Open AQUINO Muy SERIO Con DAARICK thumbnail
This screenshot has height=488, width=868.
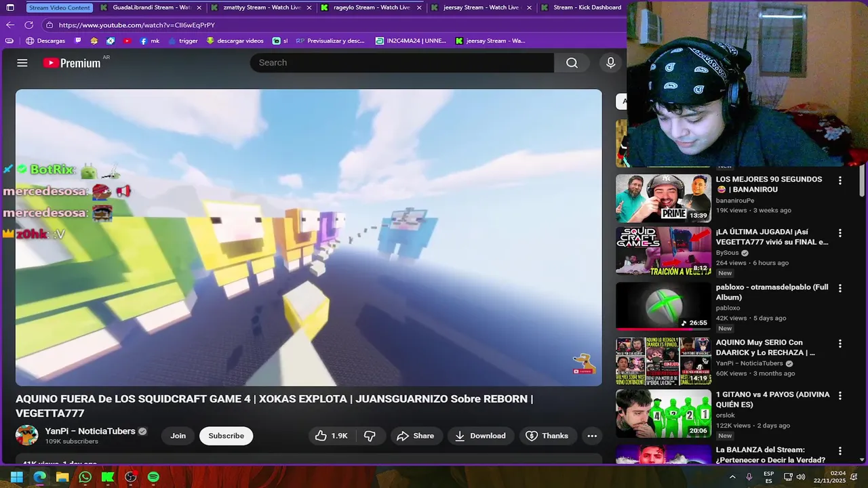[663, 361]
